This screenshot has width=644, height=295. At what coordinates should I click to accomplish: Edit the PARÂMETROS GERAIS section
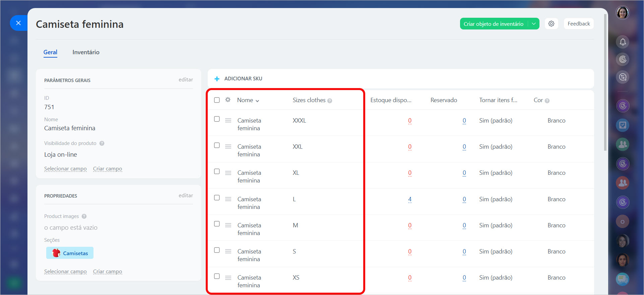coord(186,80)
